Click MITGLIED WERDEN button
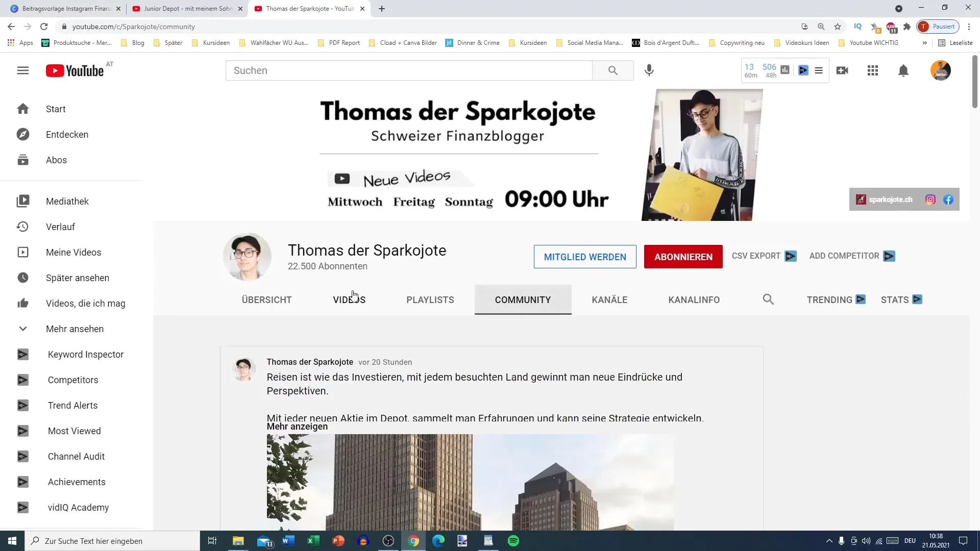This screenshot has width=980, height=551. [585, 257]
